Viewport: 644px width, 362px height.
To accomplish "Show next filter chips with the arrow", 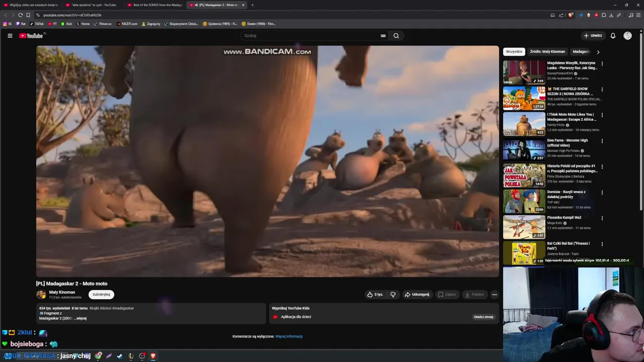I will pyautogui.click(x=598, y=52).
